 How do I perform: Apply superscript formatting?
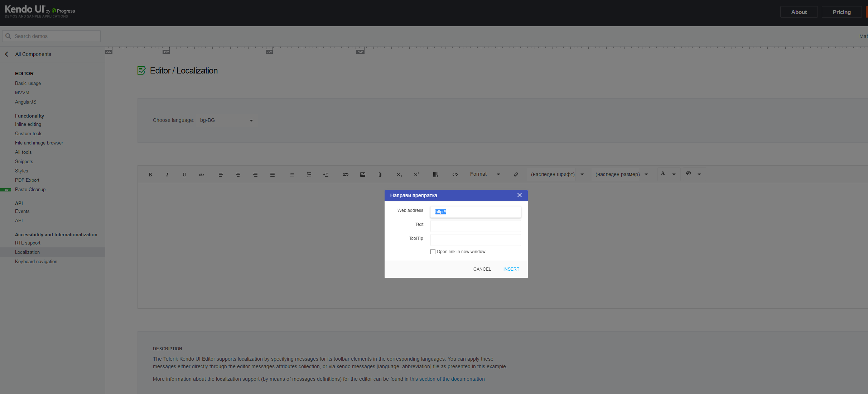tap(416, 175)
